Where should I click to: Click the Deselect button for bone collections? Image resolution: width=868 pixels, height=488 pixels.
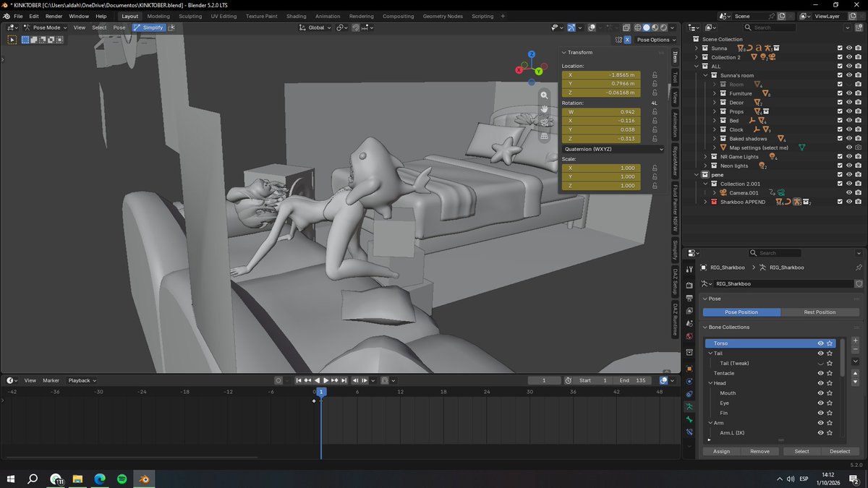840,451
